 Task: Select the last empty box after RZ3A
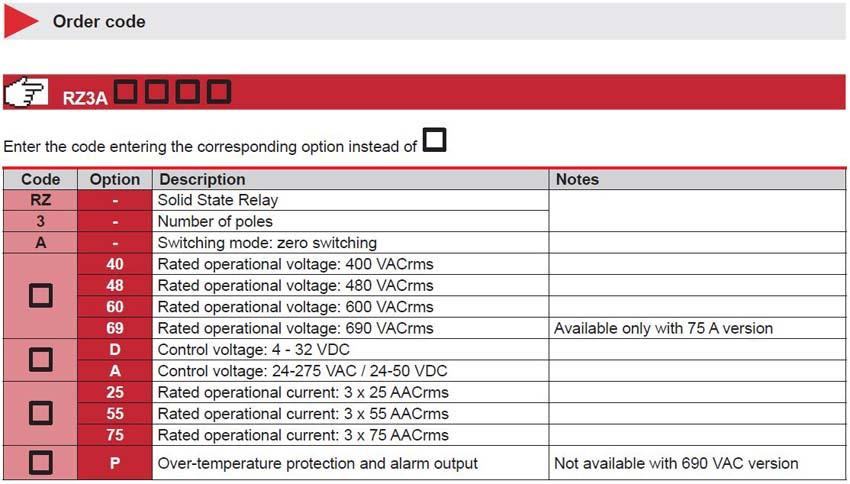(x=219, y=91)
